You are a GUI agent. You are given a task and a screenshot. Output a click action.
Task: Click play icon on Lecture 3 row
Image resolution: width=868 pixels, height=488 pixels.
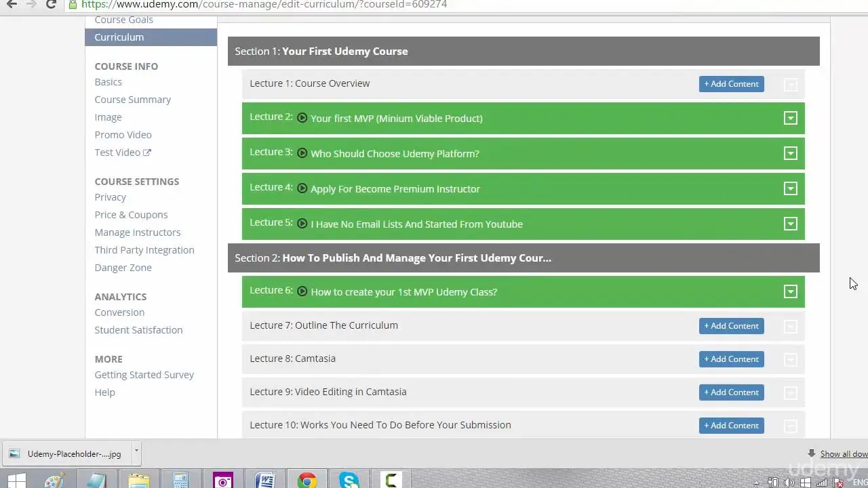click(x=302, y=152)
